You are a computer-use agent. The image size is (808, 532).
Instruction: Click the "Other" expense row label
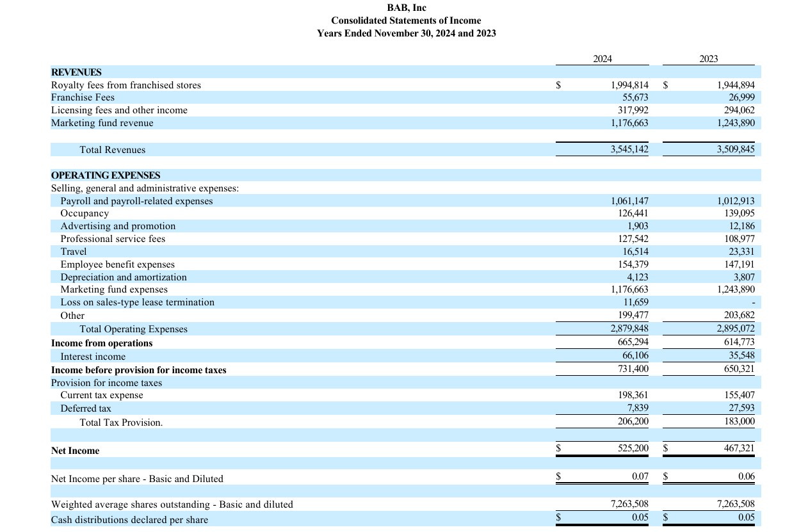[x=72, y=315]
